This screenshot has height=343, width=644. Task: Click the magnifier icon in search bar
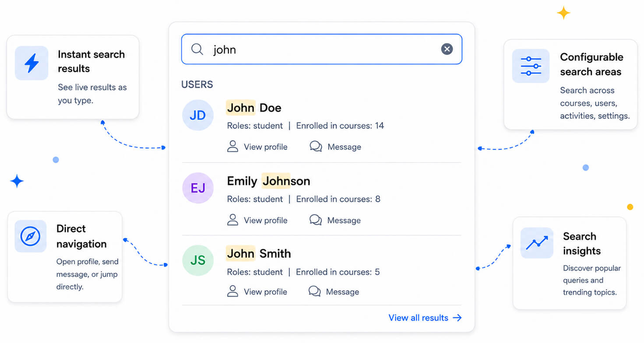(x=197, y=49)
